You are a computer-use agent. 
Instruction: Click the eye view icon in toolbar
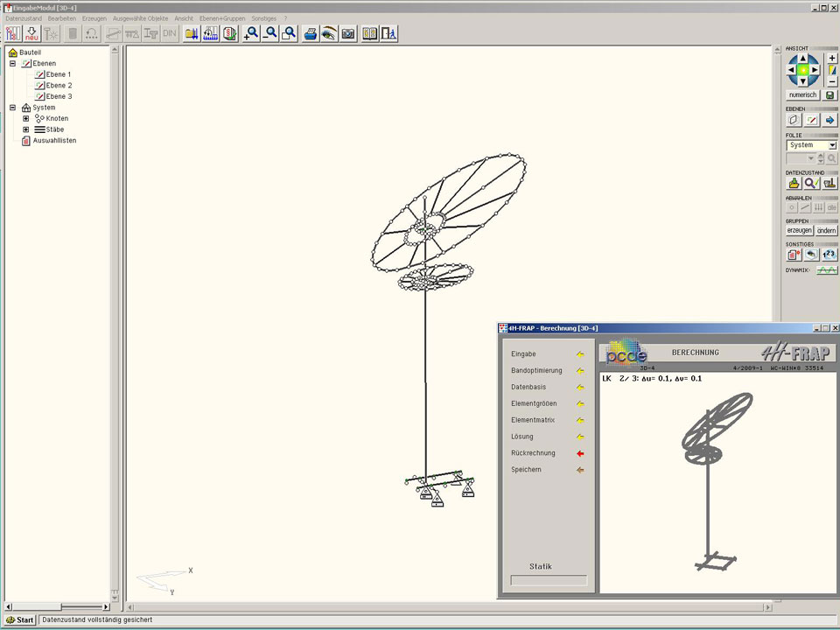tap(329, 34)
